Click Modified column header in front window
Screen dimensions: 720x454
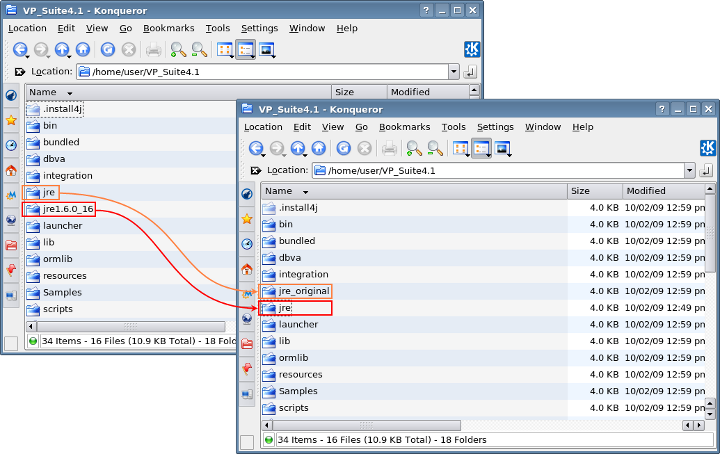[664, 191]
